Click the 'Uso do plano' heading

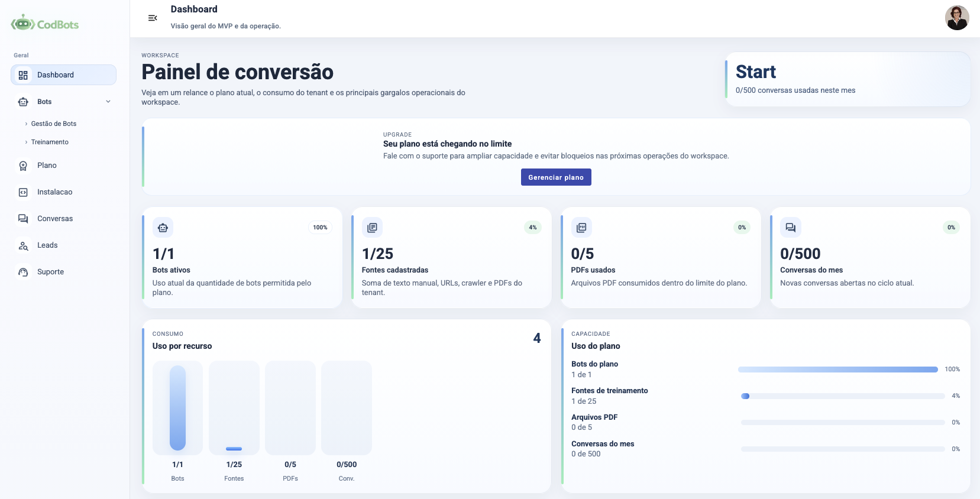596,346
